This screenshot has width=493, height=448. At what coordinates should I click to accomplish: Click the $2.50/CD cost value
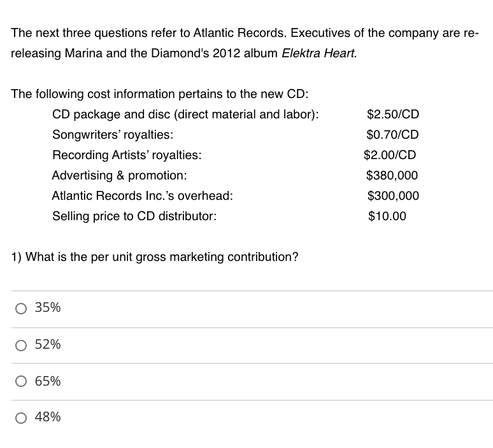(x=393, y=114)
